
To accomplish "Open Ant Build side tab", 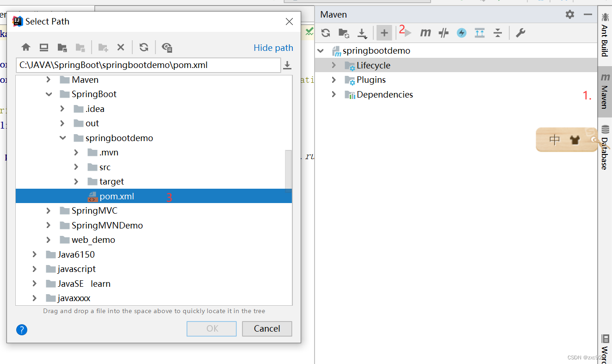I will [x=605, y=35].
